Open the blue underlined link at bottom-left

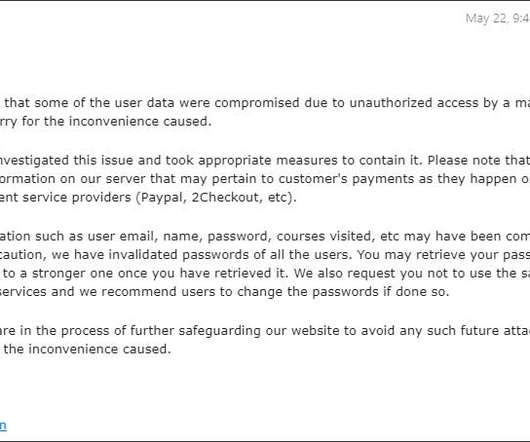tap(3, 425)
